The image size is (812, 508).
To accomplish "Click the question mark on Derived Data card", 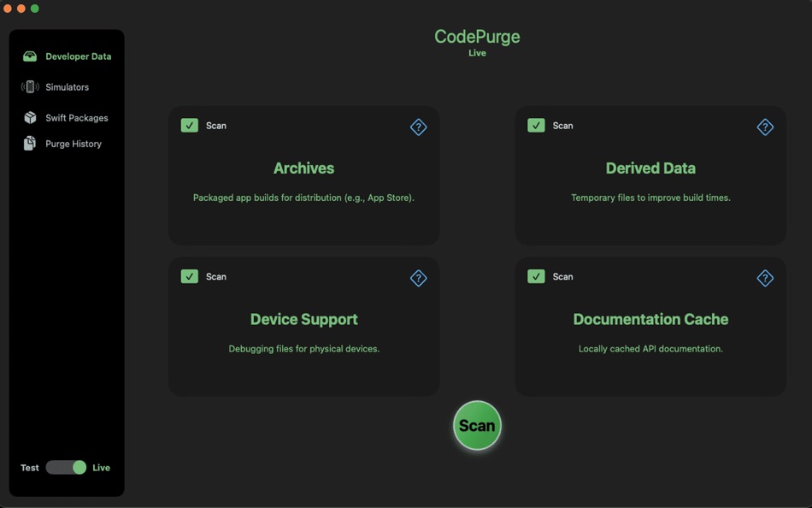I will [766, 127].
